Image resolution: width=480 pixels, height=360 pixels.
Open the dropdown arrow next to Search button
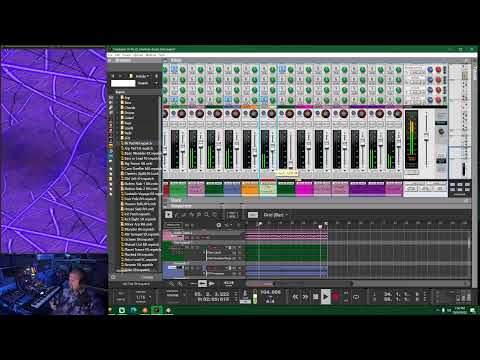[156, 83]
